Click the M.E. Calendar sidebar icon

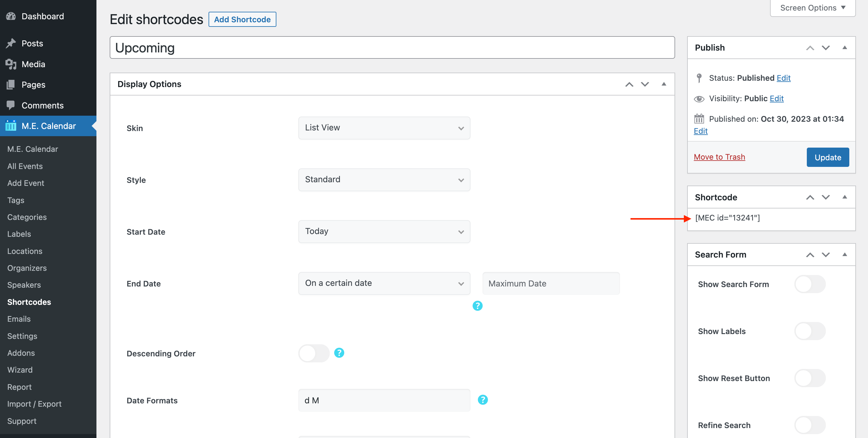coord(11,126)
